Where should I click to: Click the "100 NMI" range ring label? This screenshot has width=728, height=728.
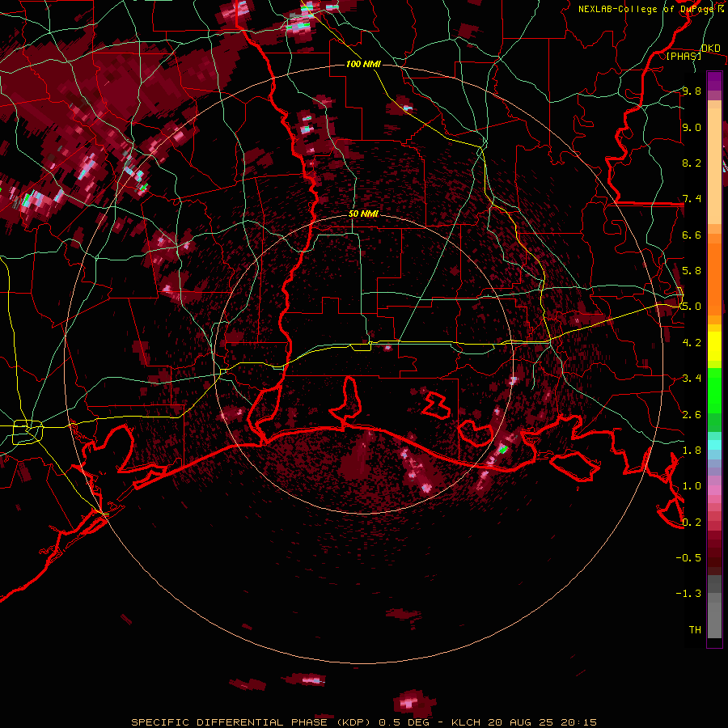pyautogui.click(x=363, y=64)
